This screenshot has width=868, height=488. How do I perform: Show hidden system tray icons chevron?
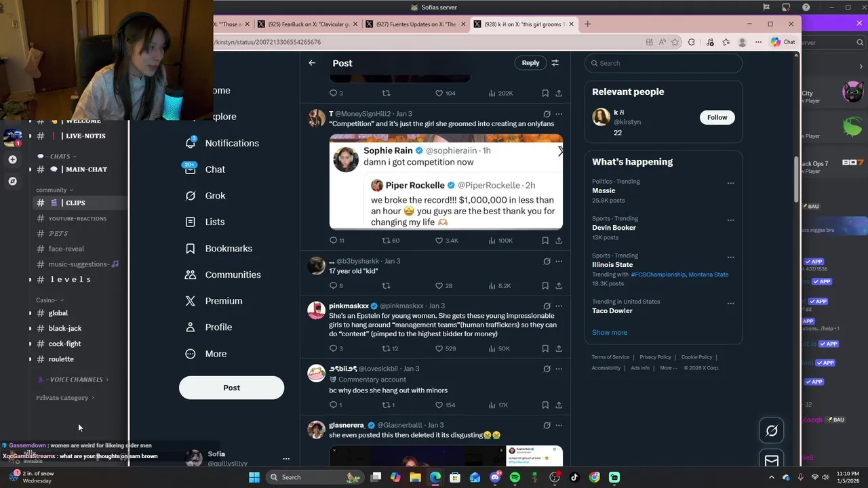pyautogui.click(x=770, y=477)
